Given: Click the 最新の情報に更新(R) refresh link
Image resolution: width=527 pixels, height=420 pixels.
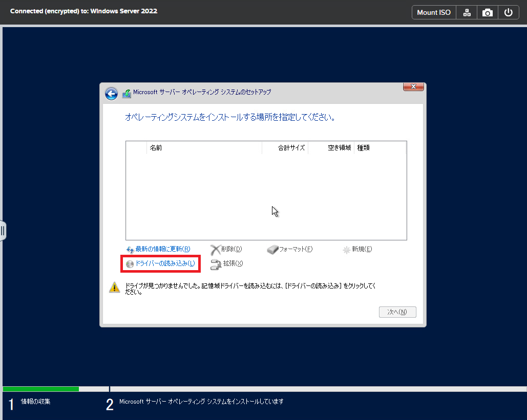Looking at the screenshot, I should click(x=158, y=249).
